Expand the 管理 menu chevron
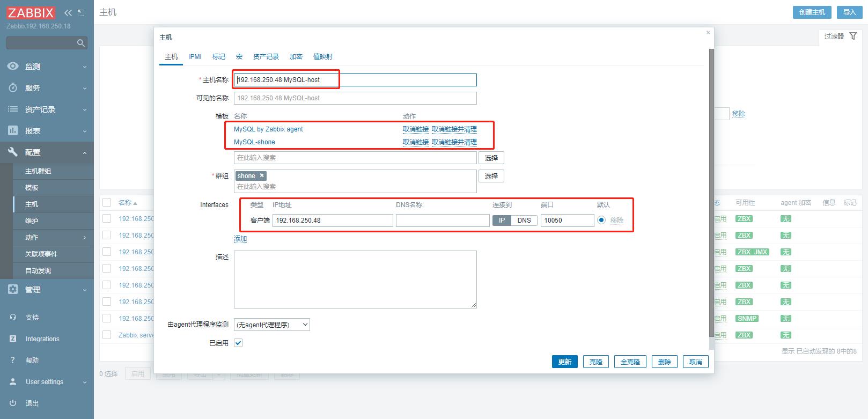Image resolution: width=868 pixels, height=419 pixels. 85,290
